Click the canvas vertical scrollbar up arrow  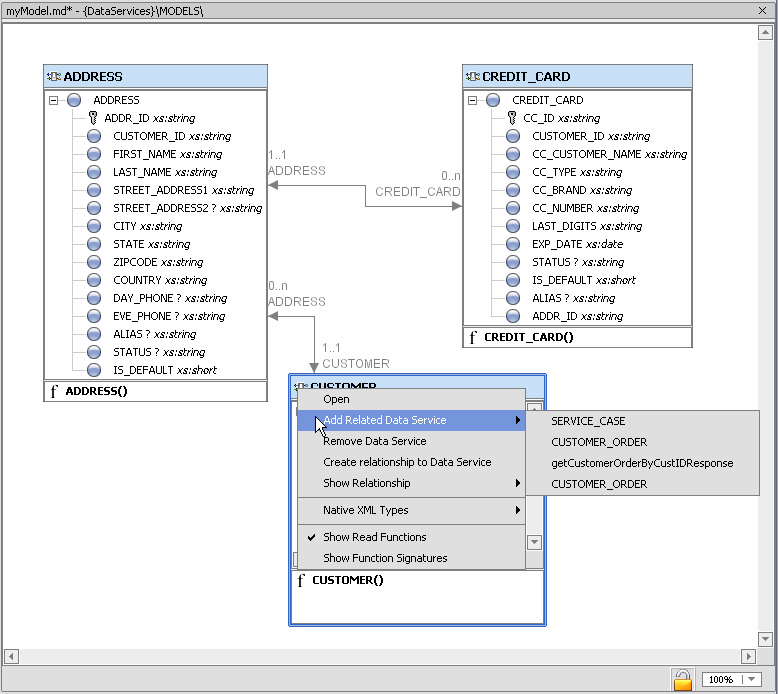pos(765,33)
